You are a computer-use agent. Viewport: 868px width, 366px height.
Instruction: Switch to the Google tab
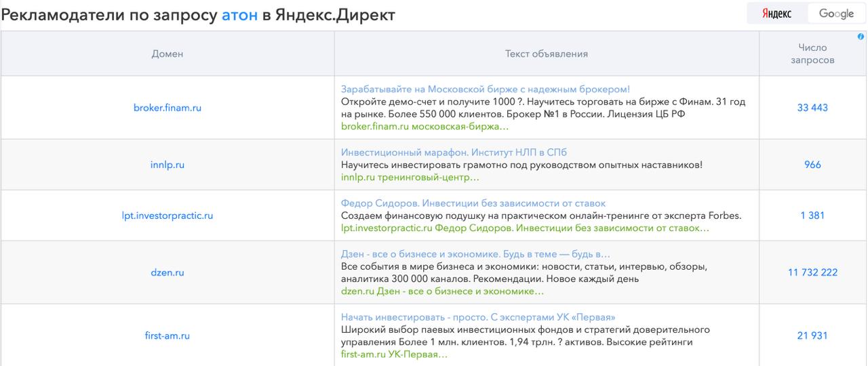click(836, 14)
